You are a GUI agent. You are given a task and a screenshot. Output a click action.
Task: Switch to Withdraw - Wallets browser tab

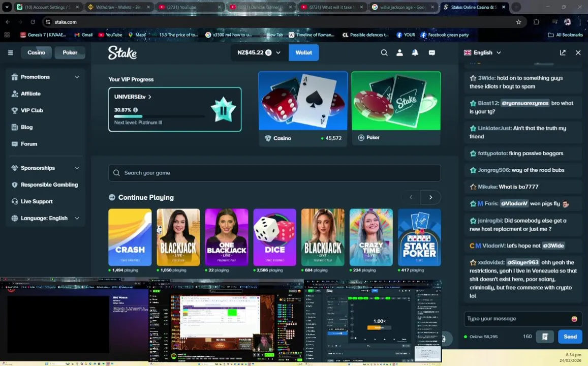(120, 7)
